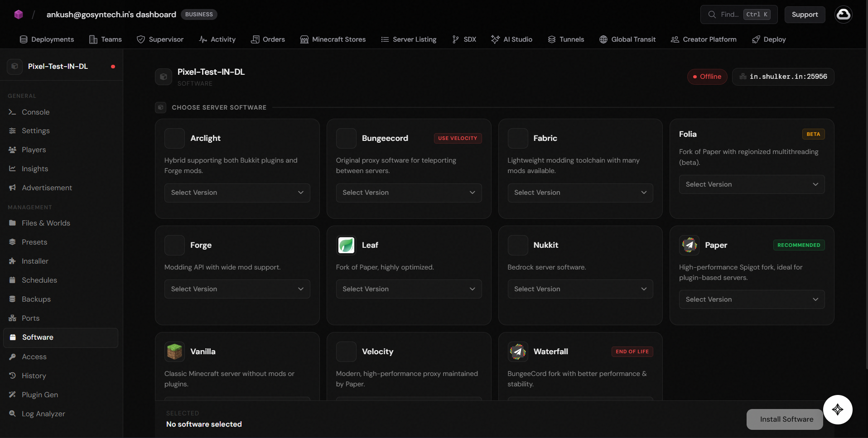Click the Insights chart icon in sidebar
This screenshot has height=438, width=868.
point(12,168)
